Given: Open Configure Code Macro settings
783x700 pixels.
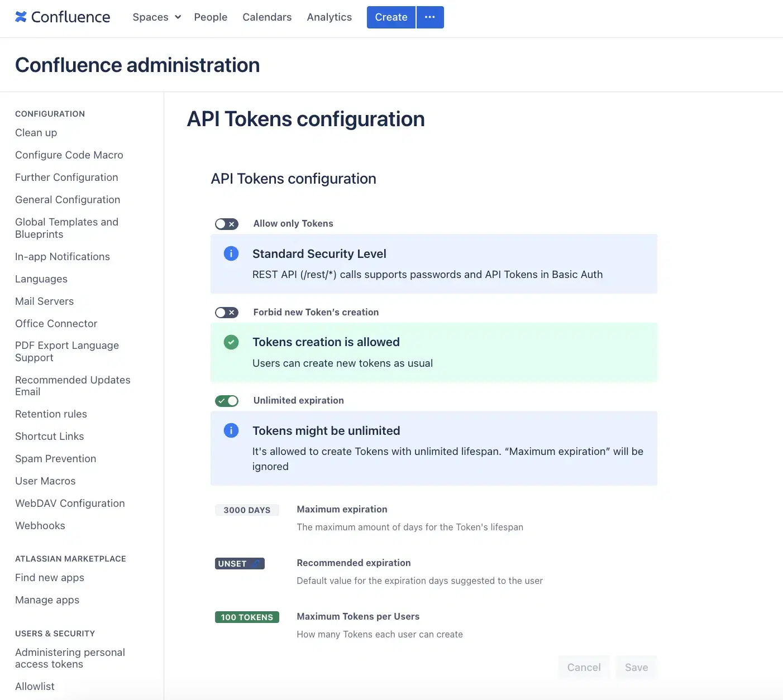Looking at the screenshot, I should [69, 155].
